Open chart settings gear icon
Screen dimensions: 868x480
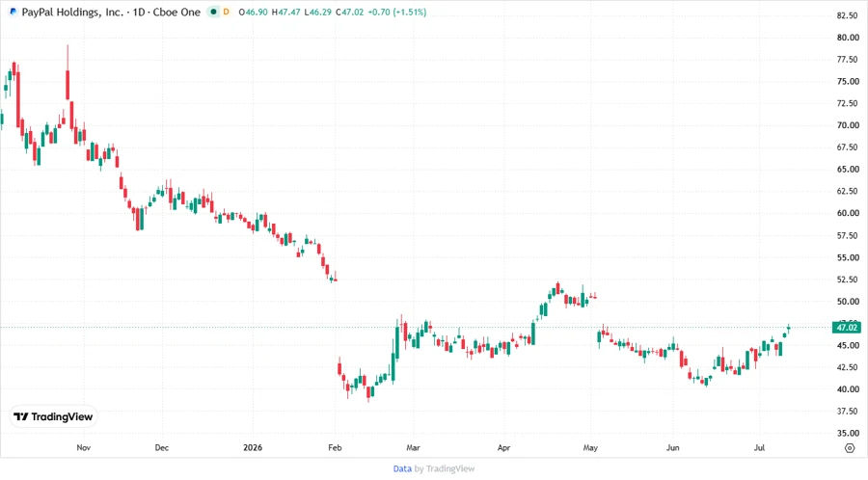coord(850,448)
